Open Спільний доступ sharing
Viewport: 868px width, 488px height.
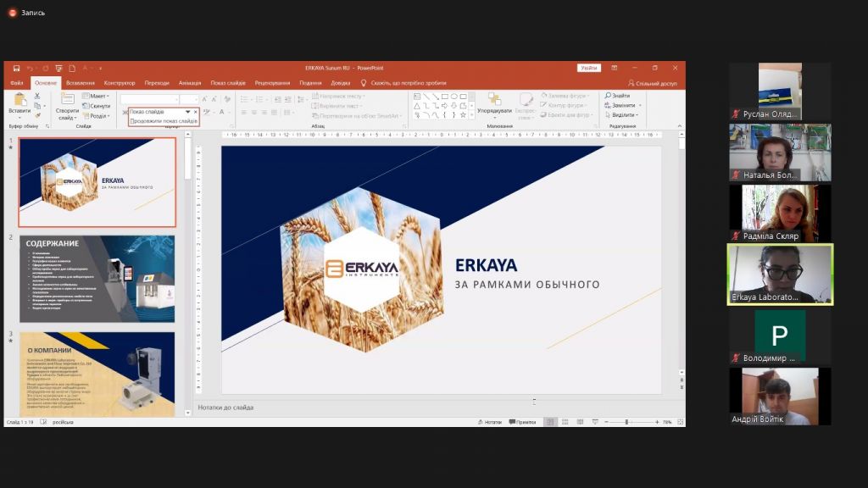point(652,83)
